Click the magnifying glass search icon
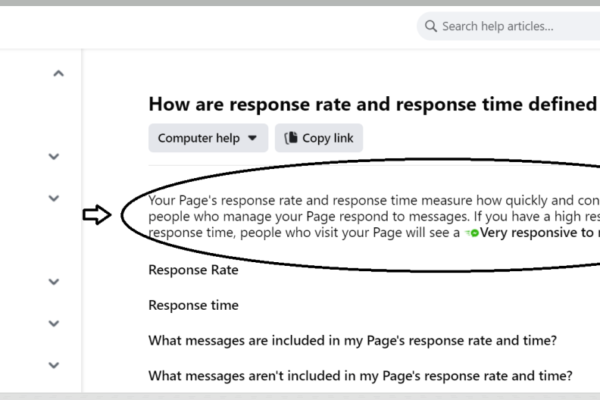 (430, 26)
